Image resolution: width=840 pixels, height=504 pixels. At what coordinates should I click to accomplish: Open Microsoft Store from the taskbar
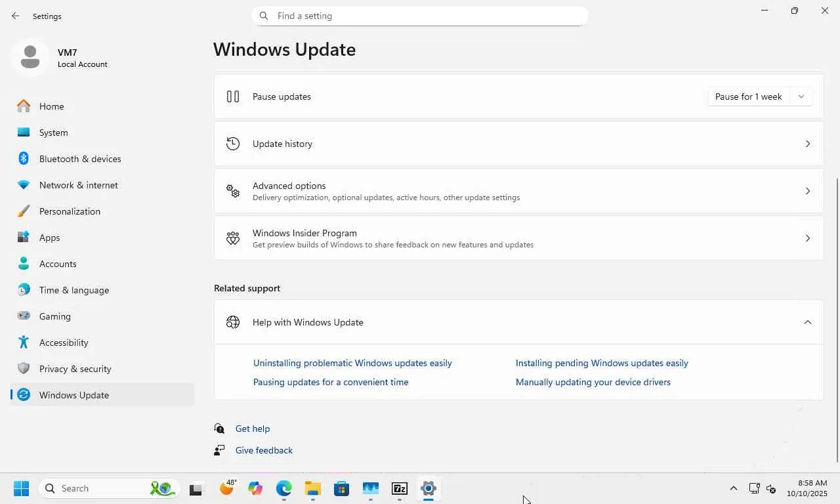click(x=342, y=488)
